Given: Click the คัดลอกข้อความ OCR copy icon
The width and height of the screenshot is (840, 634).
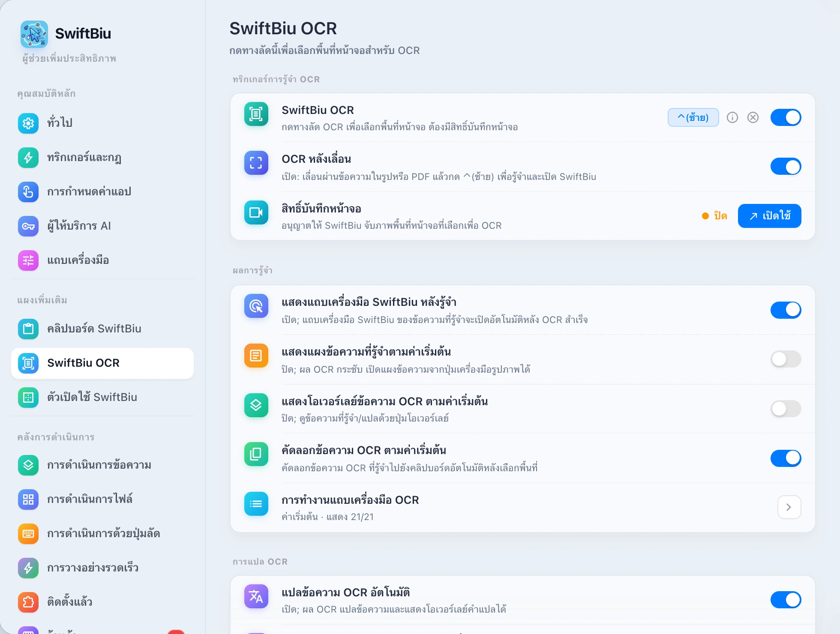Looking at the screenshot, I should click(256, 454).
